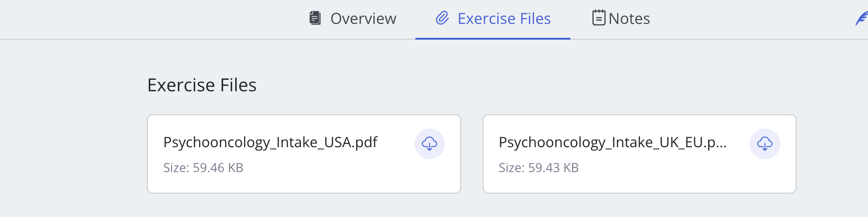The height and width of the screenshot is (217, 868).
Task: Click the blue underline below Exercise Files tab
Action: [x=493, y=38]
